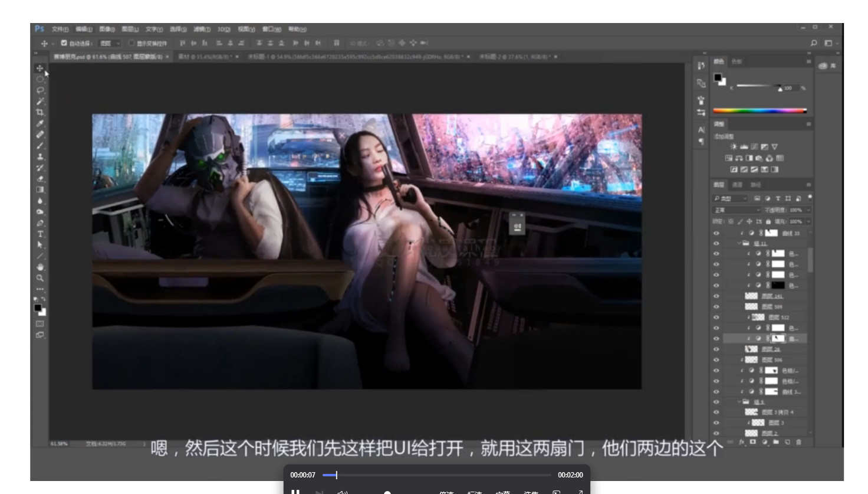868x494 pixels.
Task: Open the search icon in options bar
Action: point(814,43)
